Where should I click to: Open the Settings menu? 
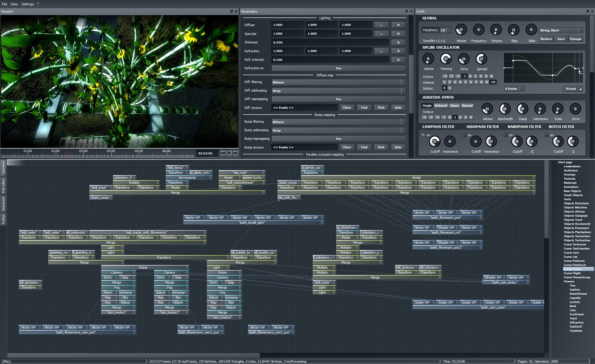[27, 4]
